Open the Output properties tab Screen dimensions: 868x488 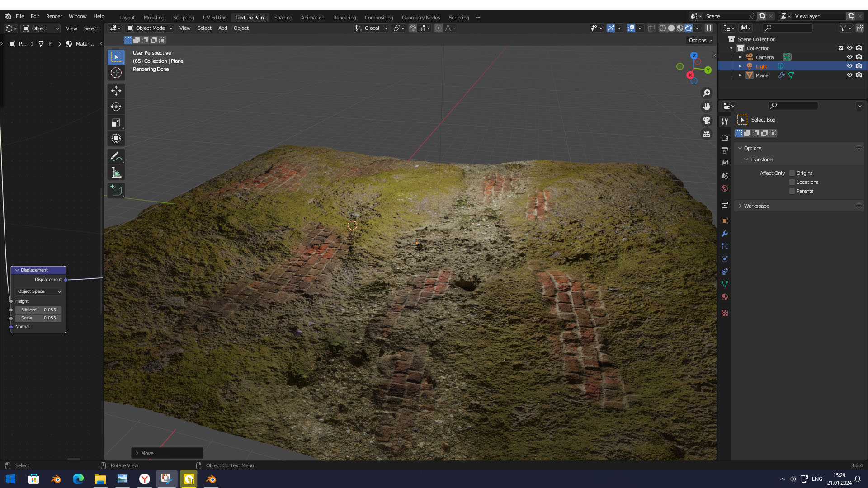pos(725,150)
